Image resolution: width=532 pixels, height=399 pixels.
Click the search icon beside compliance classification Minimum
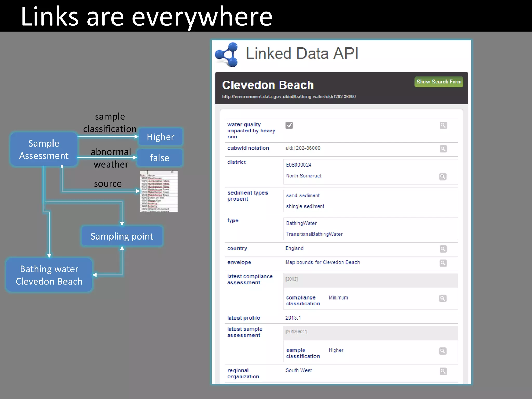443,298
